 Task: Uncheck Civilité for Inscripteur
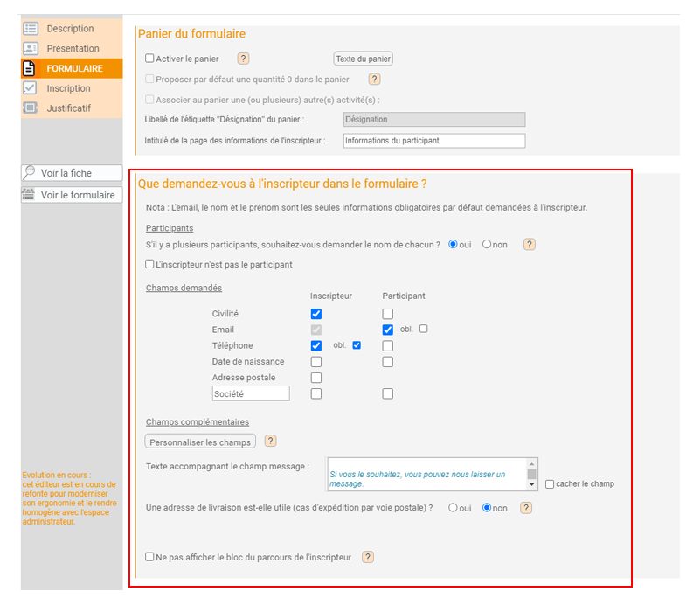point(316,314)
